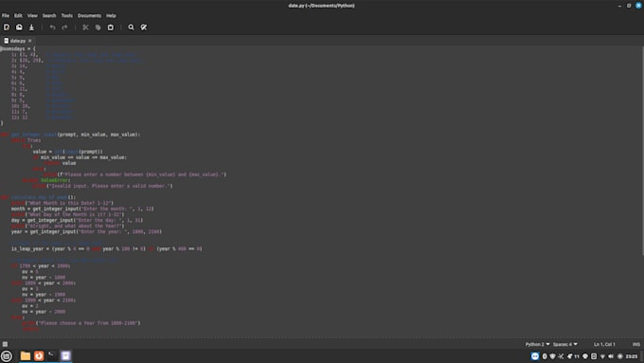Open the Terminal icon in taskbar
The image size is (644, 363).
click(52, 356)
